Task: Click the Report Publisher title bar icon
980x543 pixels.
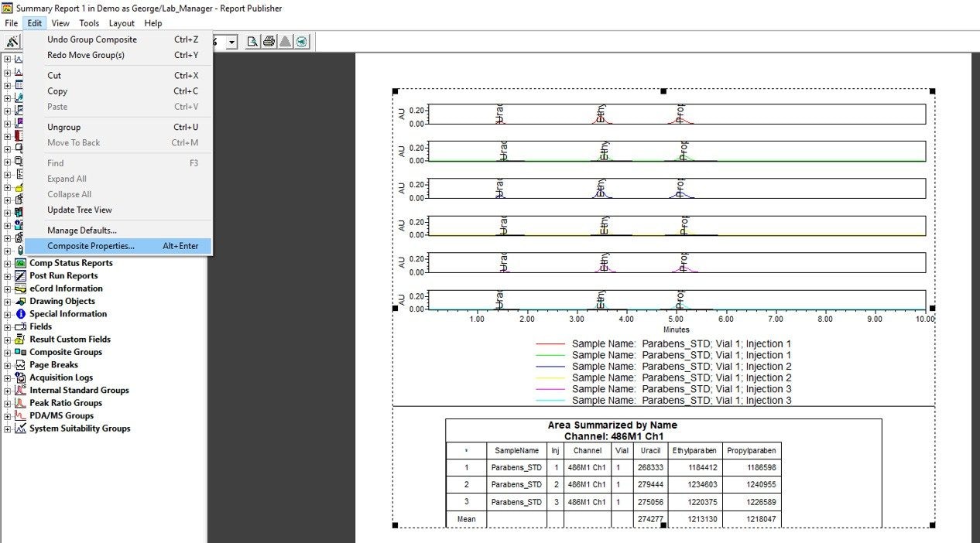Action: click(x=8, y=8)
